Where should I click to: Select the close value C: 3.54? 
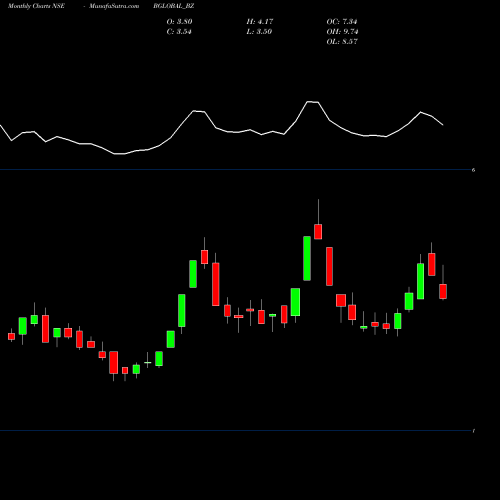pyautogui.click(x=179, y=32)
